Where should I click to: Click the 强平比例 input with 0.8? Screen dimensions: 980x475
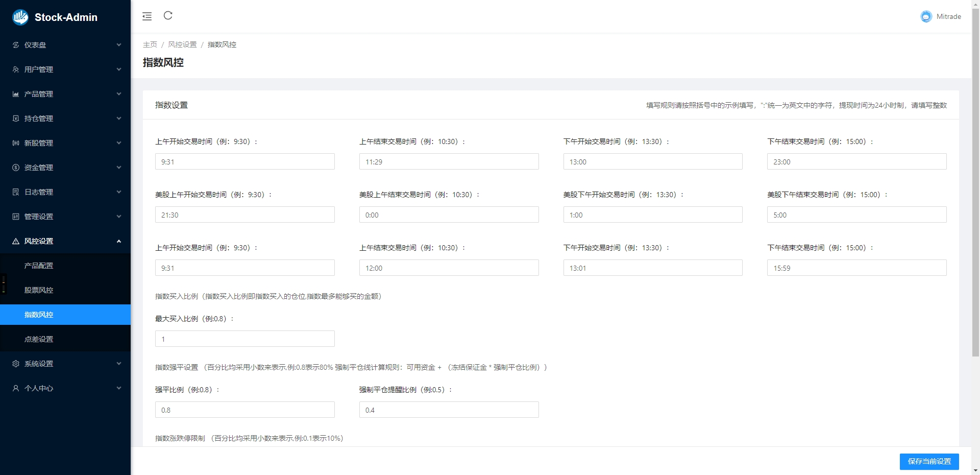(245, 410)
